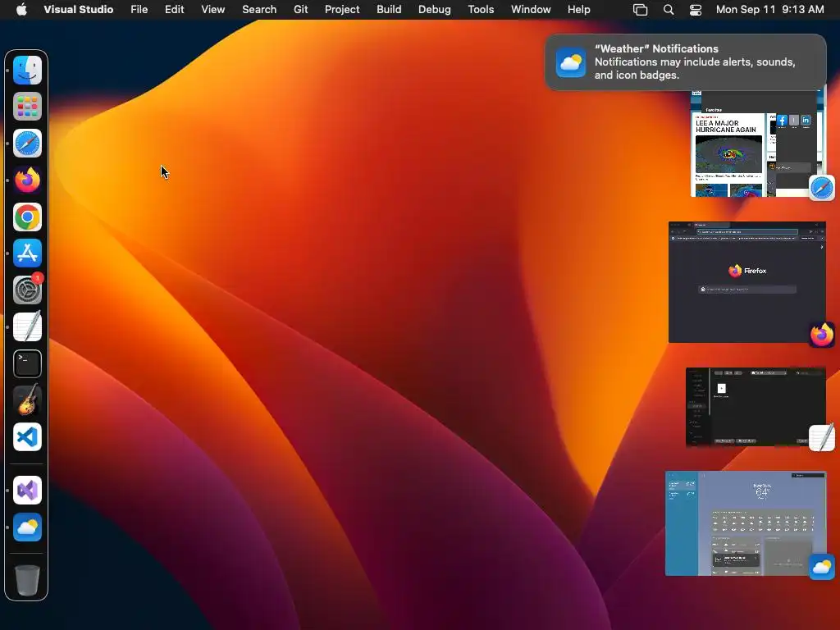Open the Debug menu
840x630 pixels.
point(435,10)
